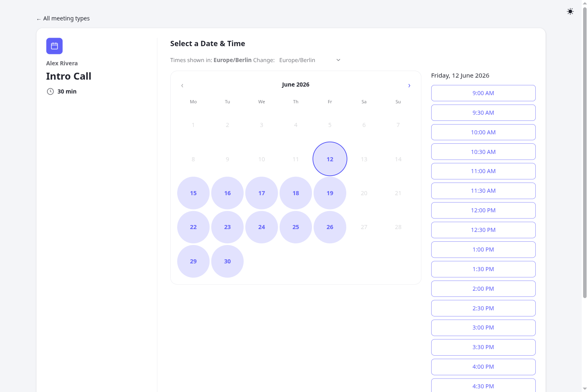This screenshot has height=392, width=588.
Task: Select June 15 on calendar
Action: pyautogui.click(x=194, y=193)
